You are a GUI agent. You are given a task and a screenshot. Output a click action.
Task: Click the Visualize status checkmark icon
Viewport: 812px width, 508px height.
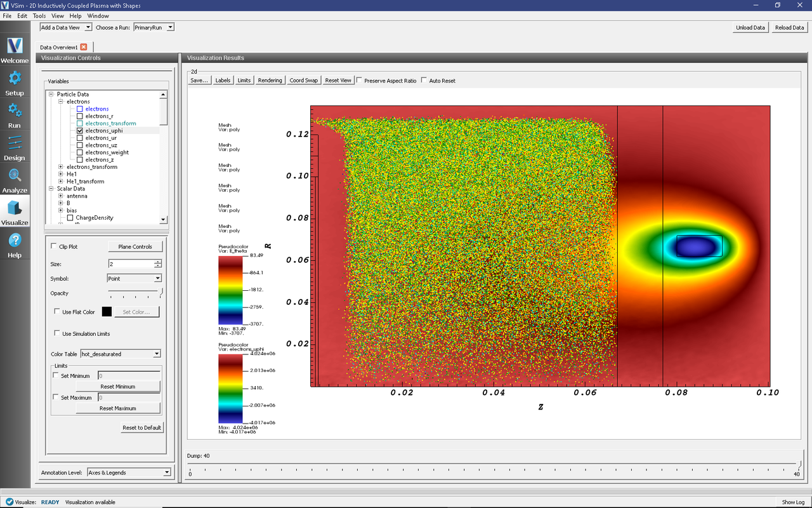tap(10, 502)
